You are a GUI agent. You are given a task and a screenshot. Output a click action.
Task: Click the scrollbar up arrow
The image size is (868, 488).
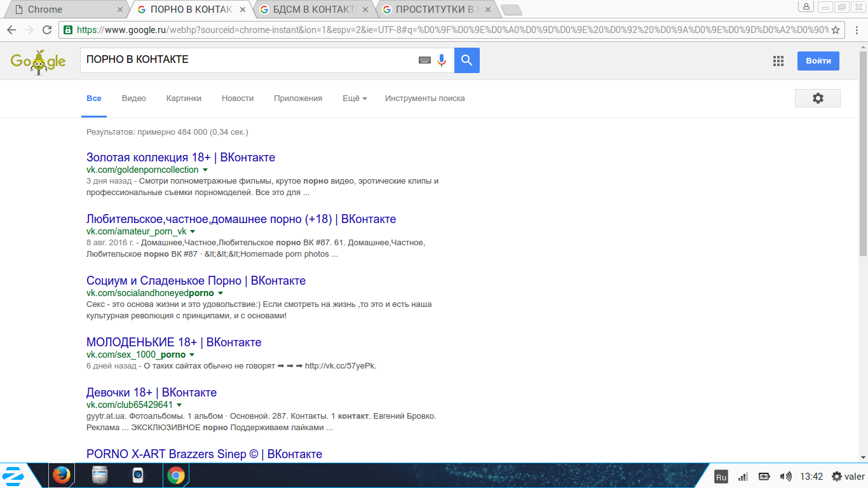tap(863, 46)
